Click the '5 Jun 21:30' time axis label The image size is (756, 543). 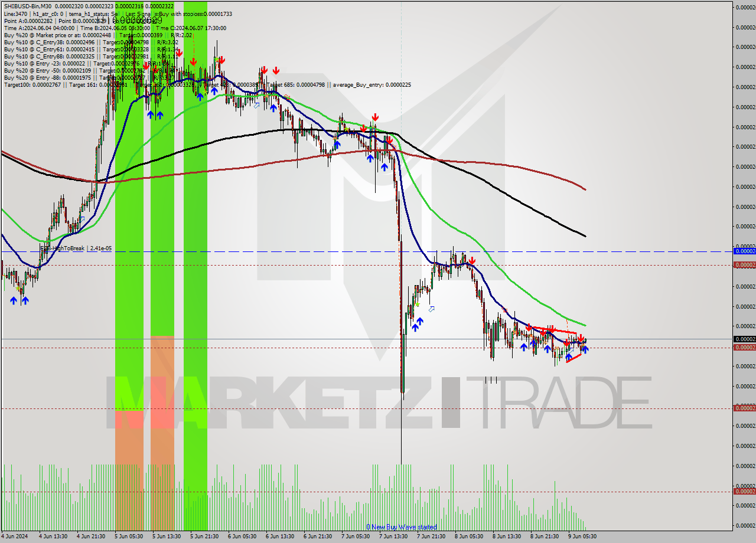click(204, 537)
